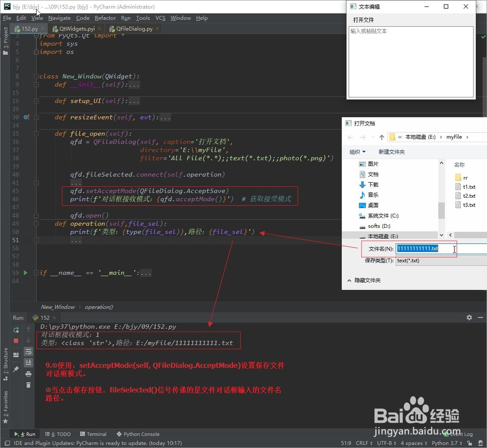This screenshot has width=487, height=448.
Task: Click UTF-8 encoding in status bar
Action: 386,443
